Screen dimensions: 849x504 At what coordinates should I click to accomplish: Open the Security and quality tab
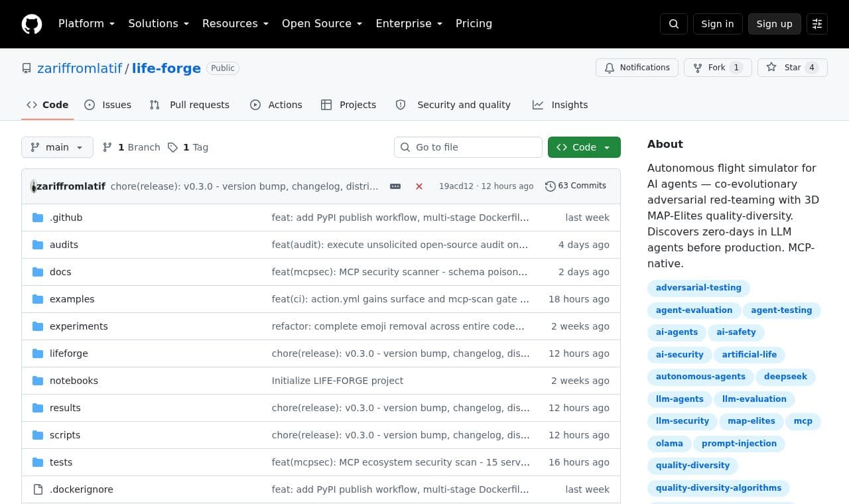pos(453,105)
